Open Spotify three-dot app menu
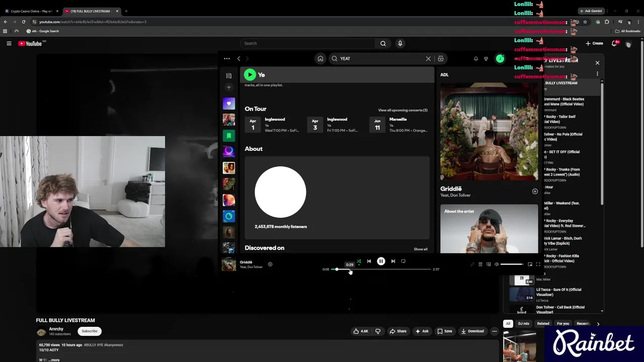 pyautogui.click(x=227, y=58)
